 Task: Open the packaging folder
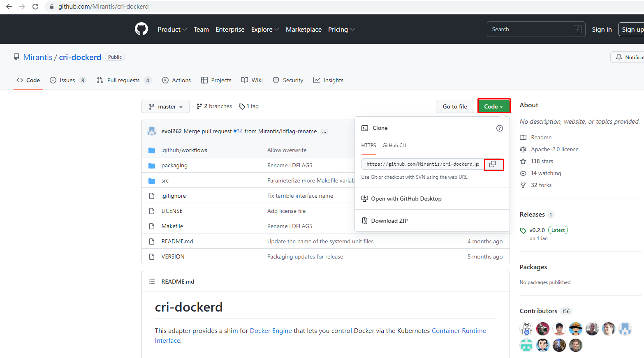(x=174, y=166)
